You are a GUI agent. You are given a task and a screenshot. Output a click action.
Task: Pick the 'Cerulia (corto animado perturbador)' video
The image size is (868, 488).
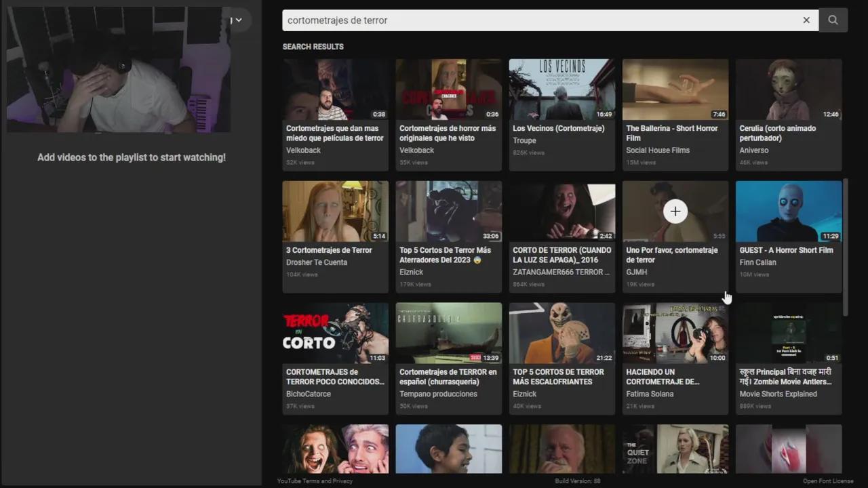(x=789, y=89)
